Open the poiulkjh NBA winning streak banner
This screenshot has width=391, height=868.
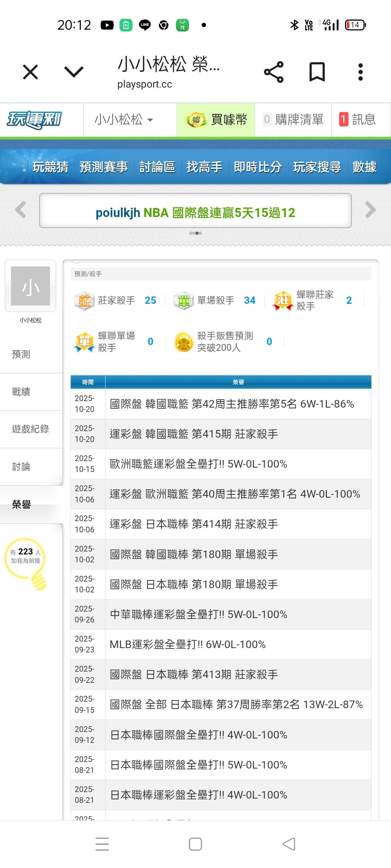click(195, 212)
